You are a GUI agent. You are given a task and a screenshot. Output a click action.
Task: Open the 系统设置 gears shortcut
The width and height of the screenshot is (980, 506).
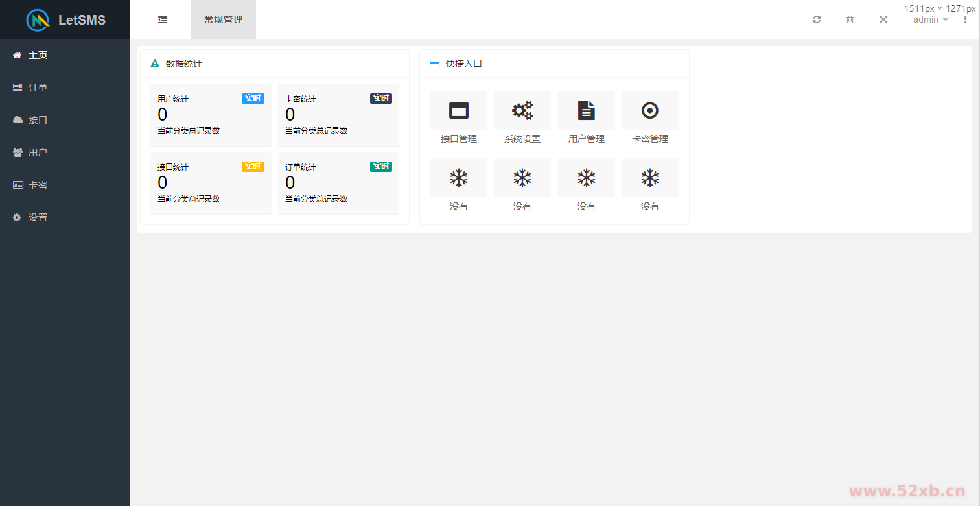[x=522, y=111]
